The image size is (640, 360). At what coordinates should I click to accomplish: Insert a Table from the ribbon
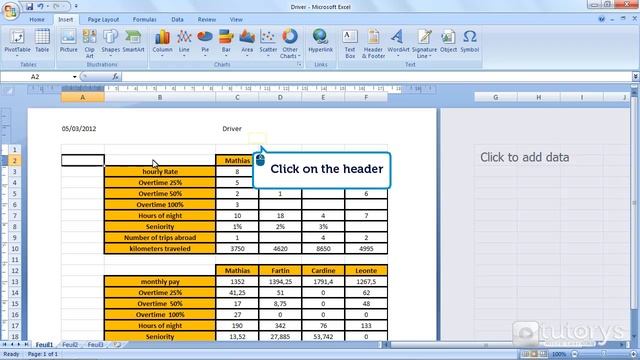pos(42,41)
